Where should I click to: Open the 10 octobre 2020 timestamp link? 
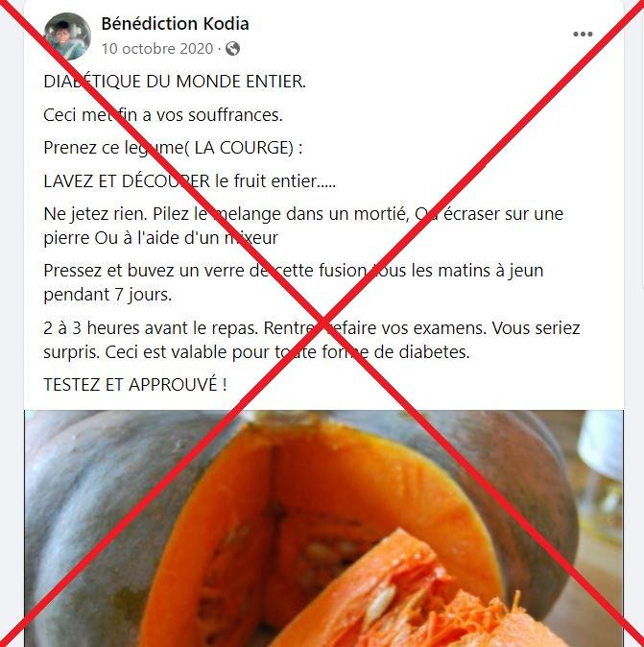click(157, 49)
